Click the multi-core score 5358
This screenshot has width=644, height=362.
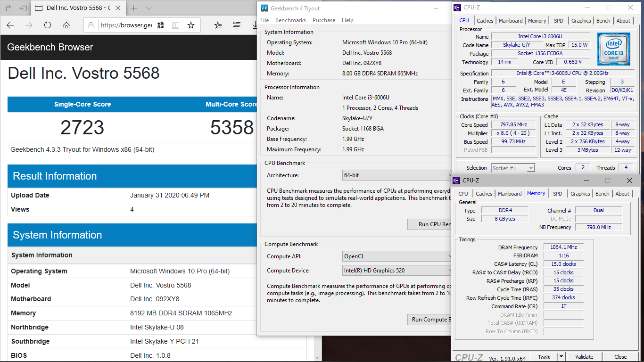(232, 128)
